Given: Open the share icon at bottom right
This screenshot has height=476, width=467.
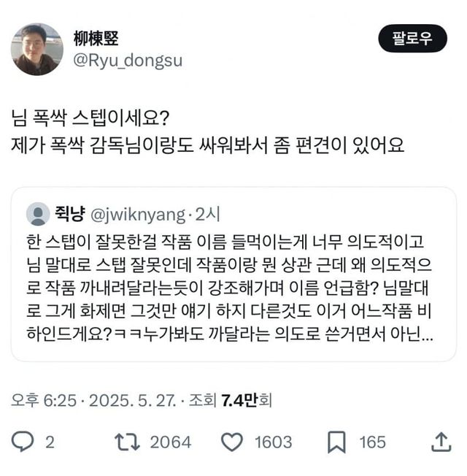Looking at the screenshot, I should click(441, 442).
